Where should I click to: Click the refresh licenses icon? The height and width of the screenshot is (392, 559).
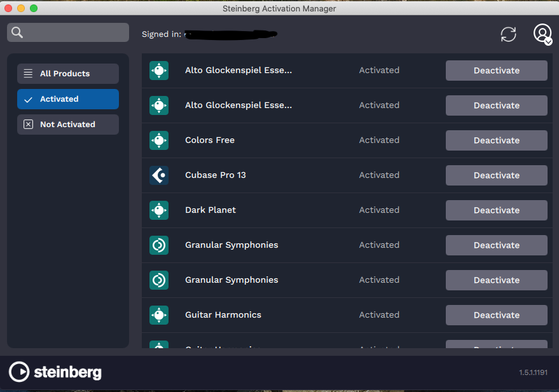(x=508, y=34)
